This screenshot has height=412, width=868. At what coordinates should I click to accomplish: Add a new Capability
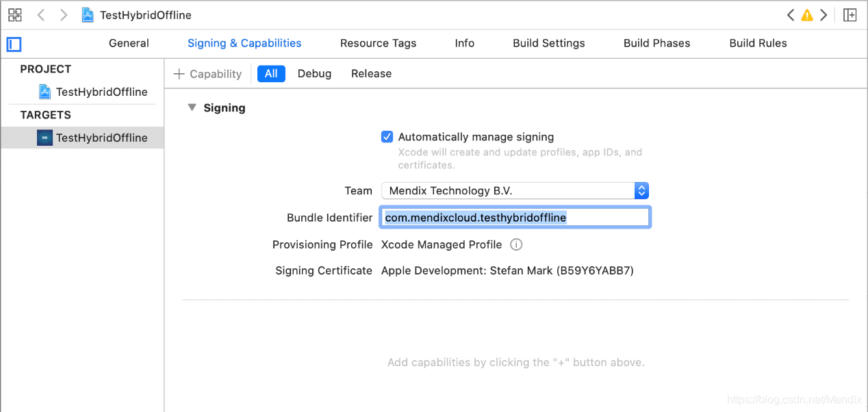208,74
